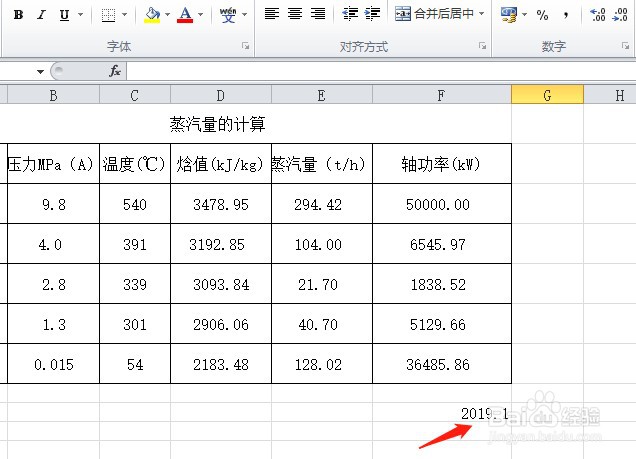Apply yellow fill color bucket
This screenshot has width=636, height=459.
(x=152, y=15)
